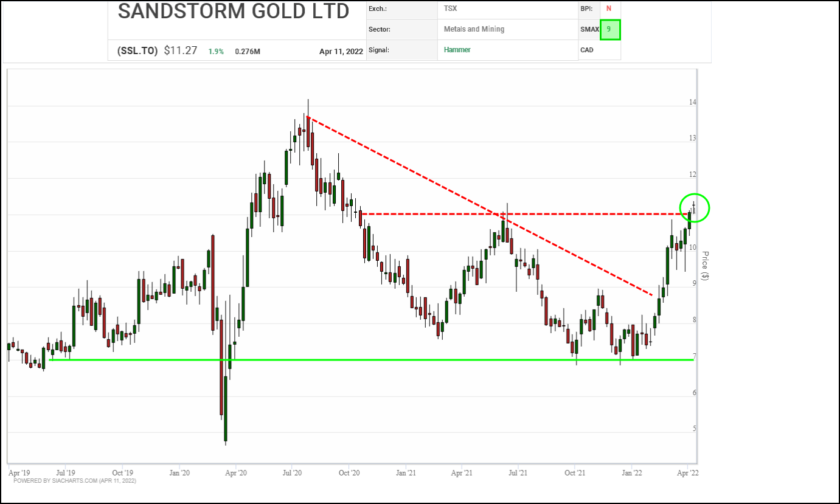
Task: Click the CAD currency label
Action: click(587, 50)
